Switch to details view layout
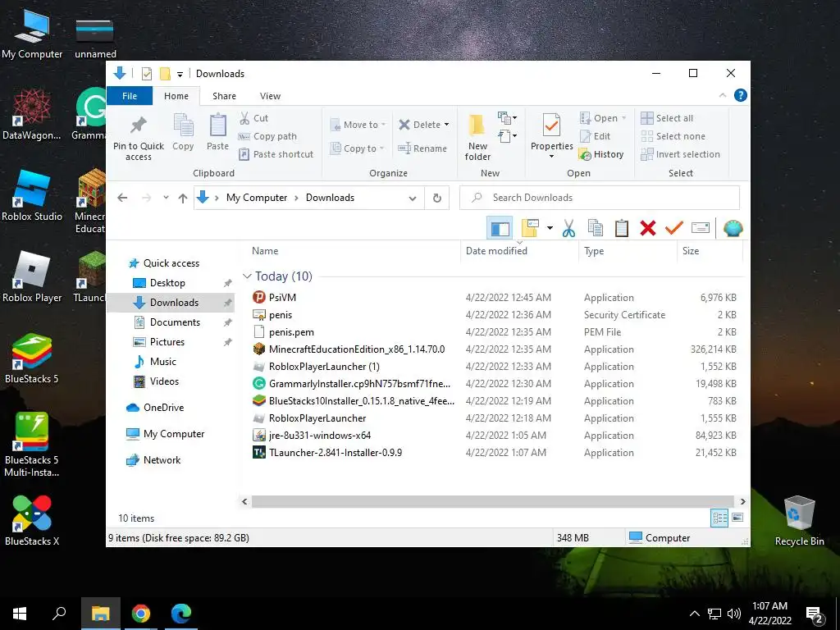Viewport: 840px width, 630px height. [719, 518]
